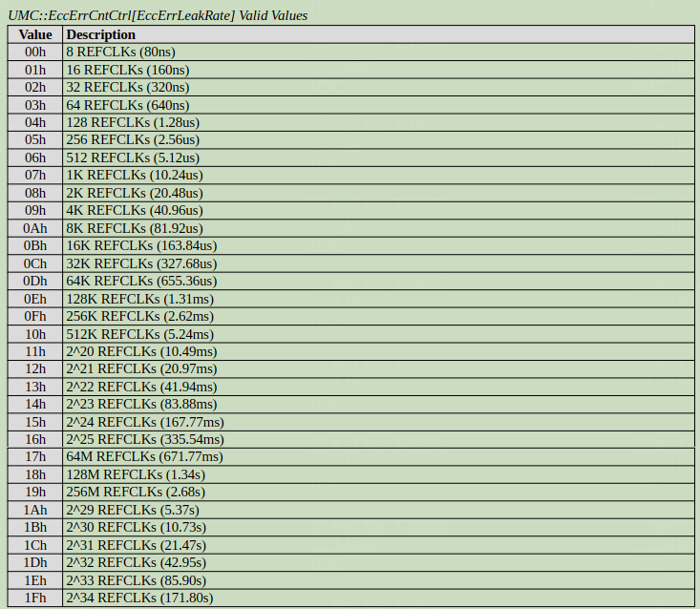
Task: Click description '256M REFCLKs (2.68s)'
Action: (136, 493)
